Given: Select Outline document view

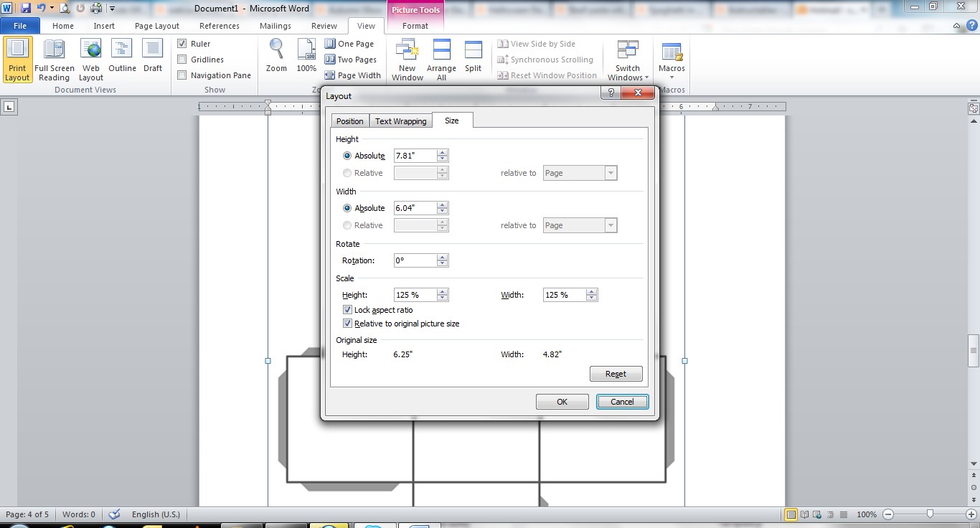Looking at the screenshot, I should (x=122, y=57).
